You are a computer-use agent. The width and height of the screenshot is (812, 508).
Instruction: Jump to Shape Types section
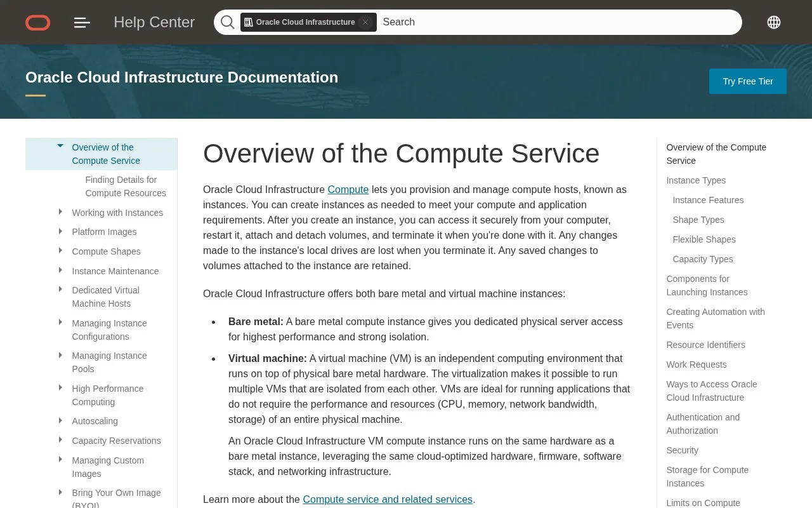pyautogui.click(x=698, y=220)
